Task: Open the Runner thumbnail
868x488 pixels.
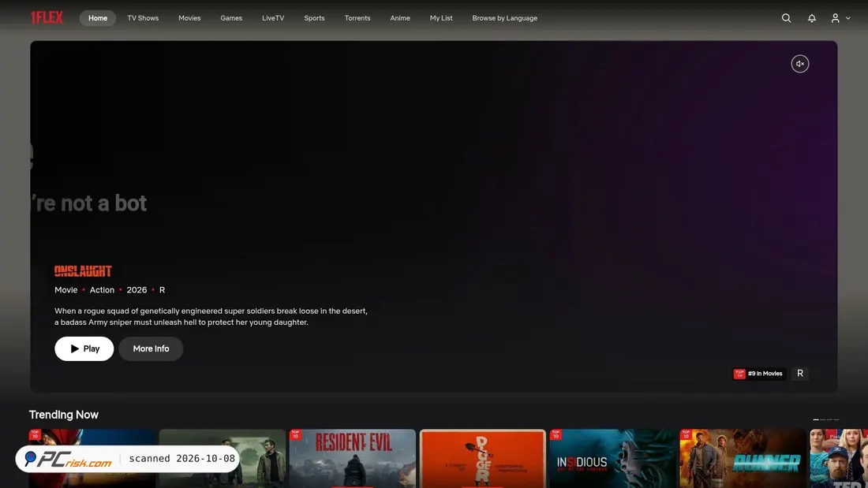Action: (x=743, y=459)
